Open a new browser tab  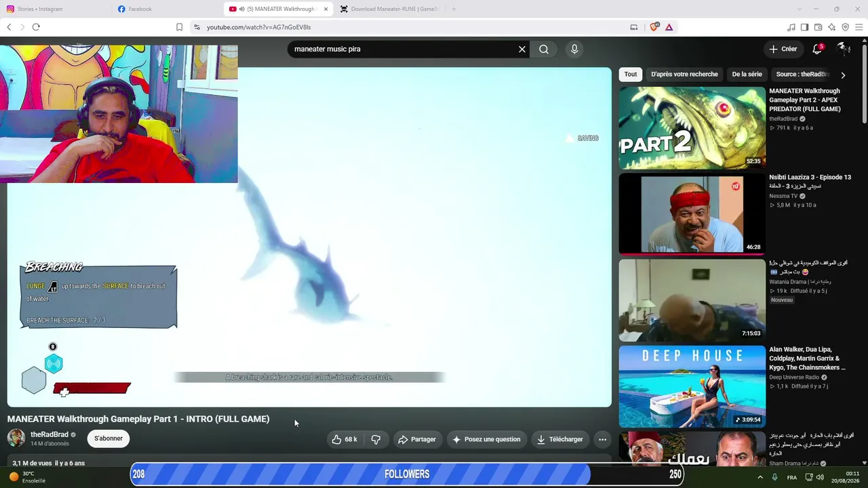[454, 9]
